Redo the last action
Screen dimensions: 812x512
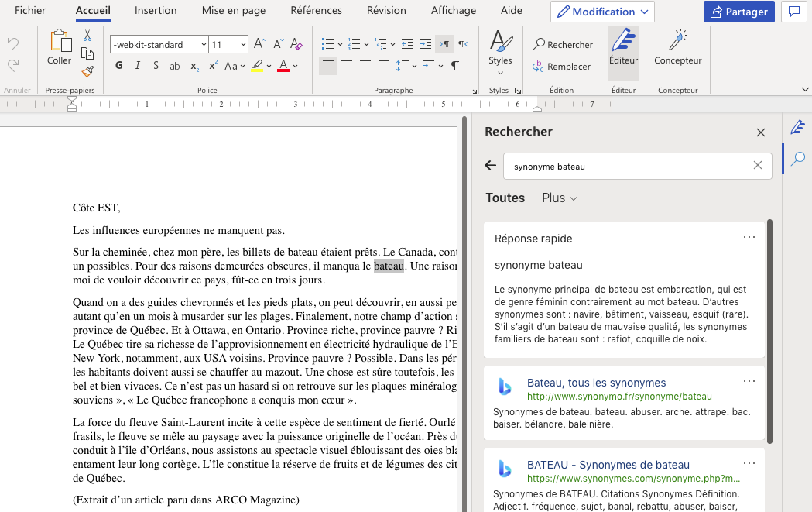pyautogui.click(x=13, y=65)
